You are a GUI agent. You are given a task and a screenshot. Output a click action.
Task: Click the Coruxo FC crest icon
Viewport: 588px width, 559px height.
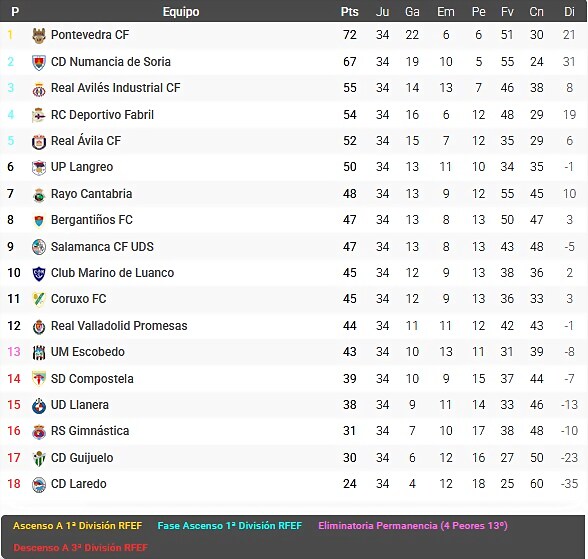pos(39,299)
